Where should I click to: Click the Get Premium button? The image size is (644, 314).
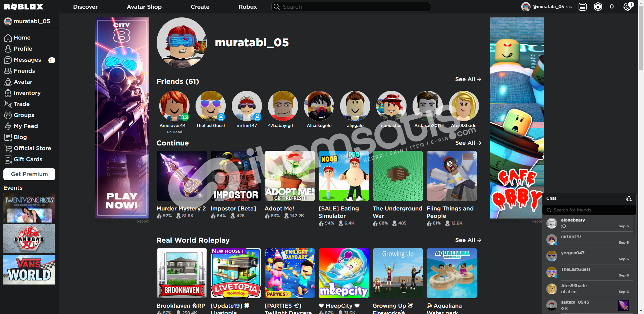[30, 174]
